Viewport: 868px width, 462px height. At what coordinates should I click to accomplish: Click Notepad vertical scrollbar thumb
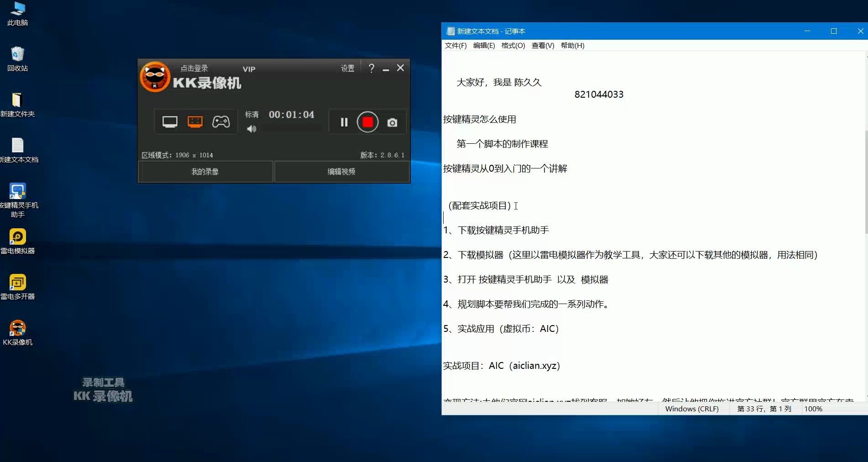866,183
